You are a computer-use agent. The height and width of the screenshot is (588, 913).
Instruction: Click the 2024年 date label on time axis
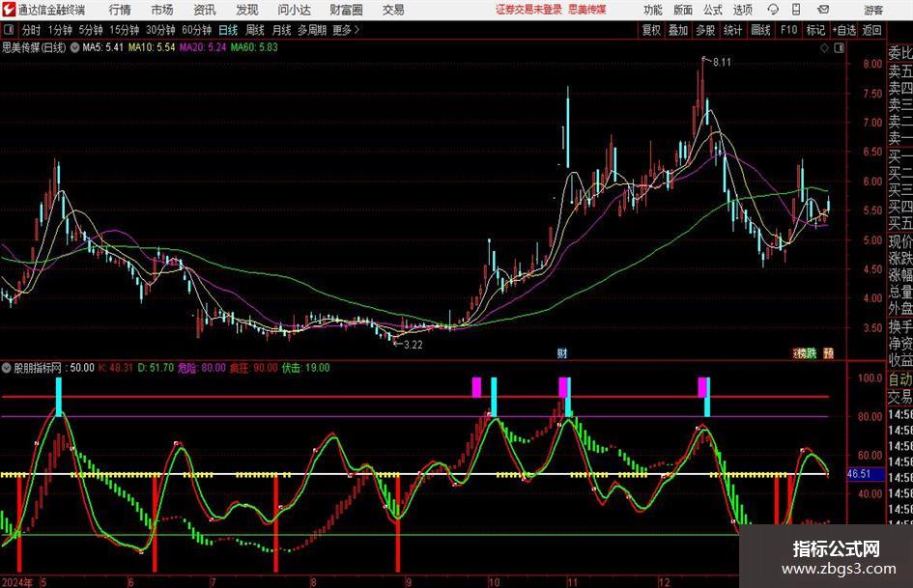click(x=17, y=582)
